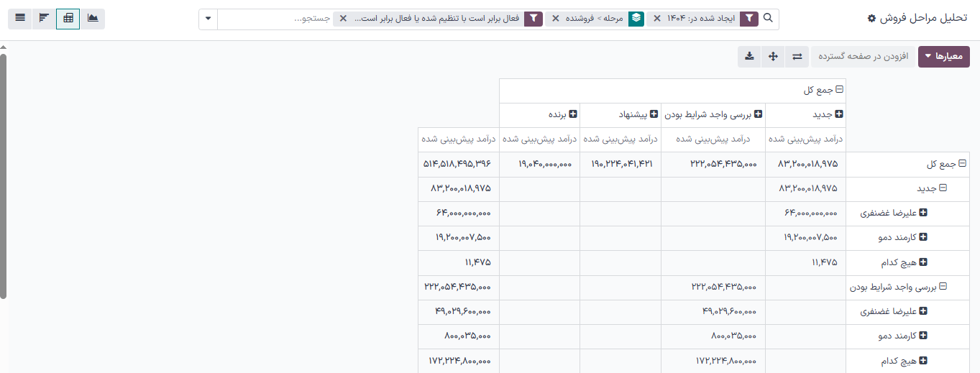The height and width of the screenshot is (373, 980).
Task: Remove the 'ایجاد شده در: ۱۴۰۴' filter
Action: [x=657, y=19]
